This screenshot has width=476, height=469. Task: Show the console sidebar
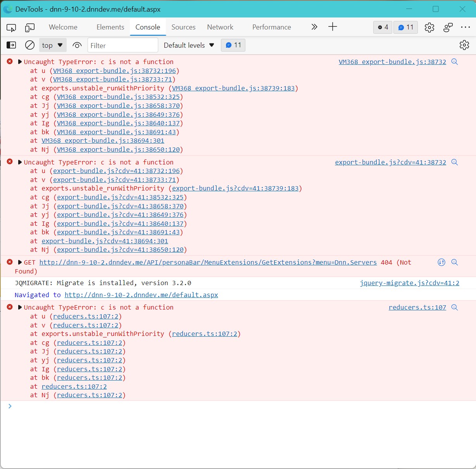(x=11, y=45)
